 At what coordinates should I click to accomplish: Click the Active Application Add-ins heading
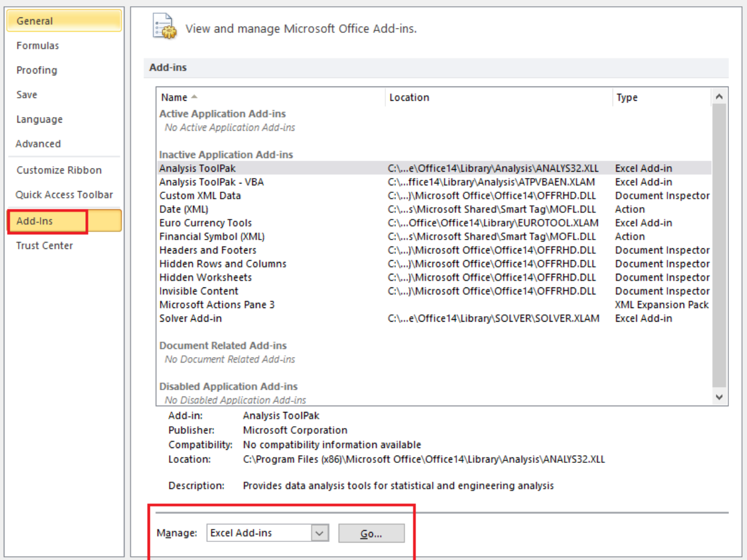coord(223,114)
